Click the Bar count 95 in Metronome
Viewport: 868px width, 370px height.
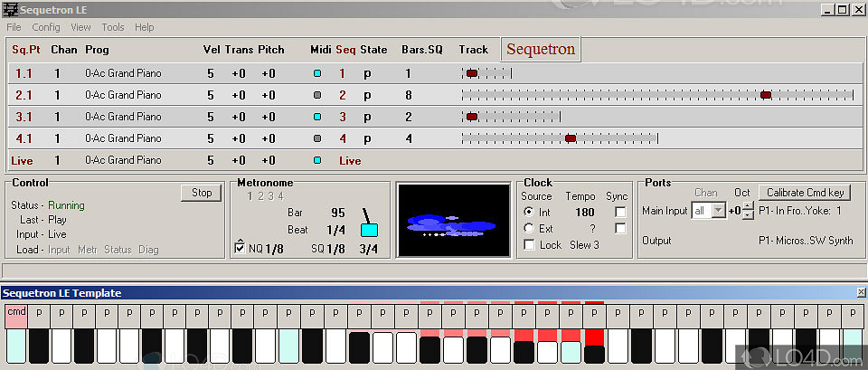pyautogui.click(x=337, y=213)
